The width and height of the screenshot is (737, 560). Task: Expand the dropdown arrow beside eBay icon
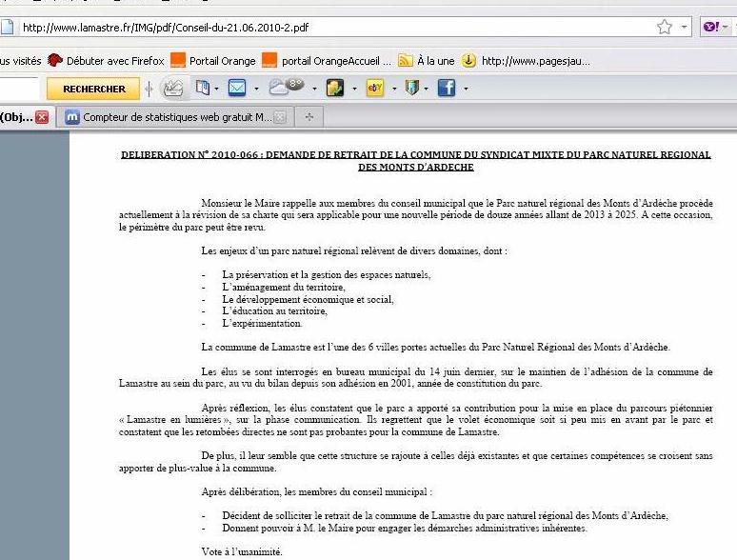click(x=393, y=90)
